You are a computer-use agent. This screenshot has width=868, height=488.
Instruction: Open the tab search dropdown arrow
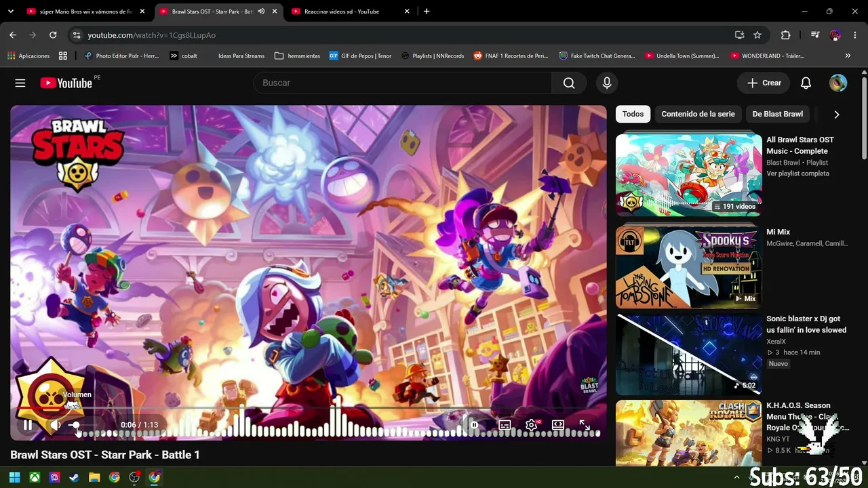click(11, 12)
